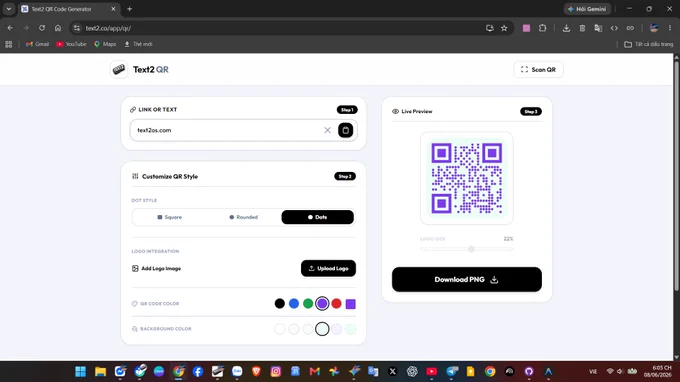
Task: Click the Download PNG button
Action: tap(467, 279)
